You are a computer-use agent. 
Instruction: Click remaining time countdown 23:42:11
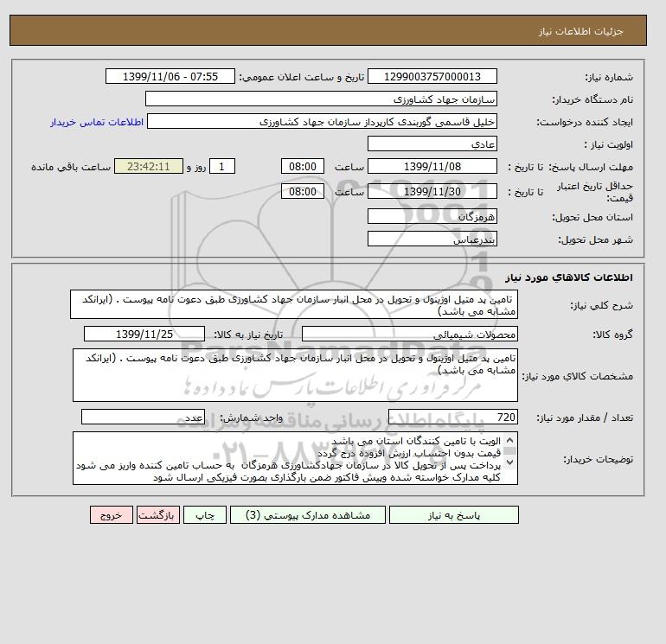coord(149,167)
